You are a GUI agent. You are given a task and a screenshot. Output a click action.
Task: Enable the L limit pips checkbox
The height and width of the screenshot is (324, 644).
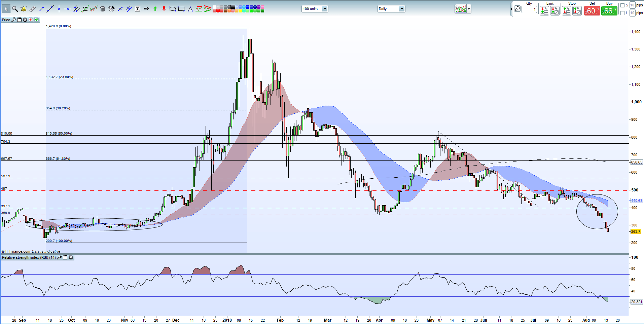[x=622, y=13]
